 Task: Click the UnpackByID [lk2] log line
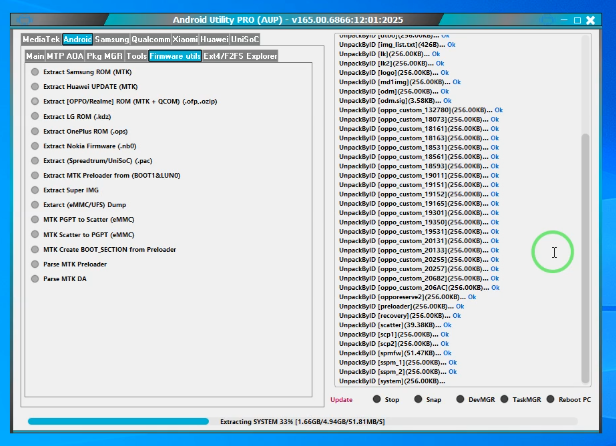tap(392, 63)
